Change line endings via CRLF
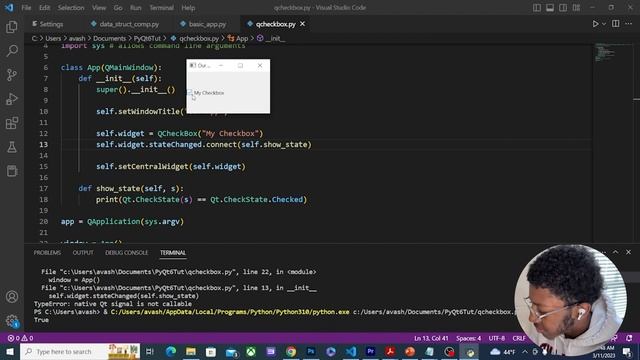Viewport: 640px width, 360px height. point(519,338)
